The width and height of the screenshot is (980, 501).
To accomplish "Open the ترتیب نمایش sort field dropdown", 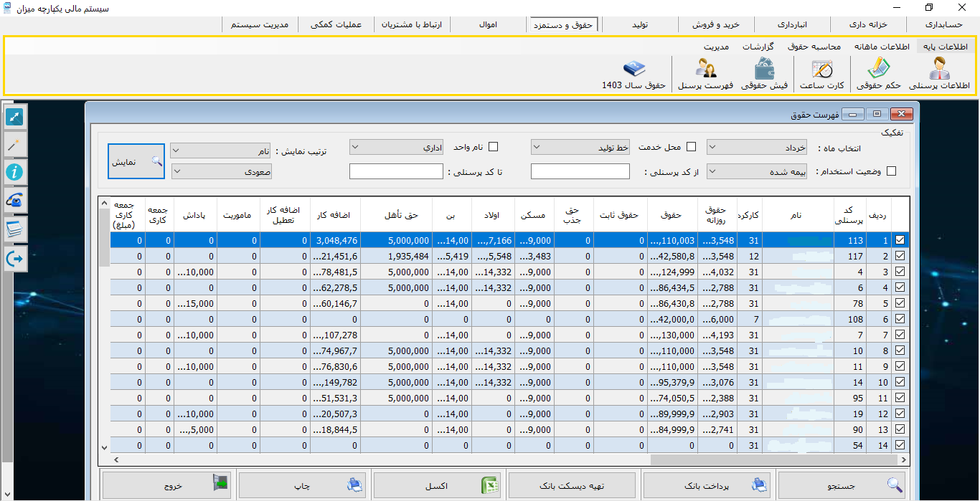I will [x=221, y=151].
